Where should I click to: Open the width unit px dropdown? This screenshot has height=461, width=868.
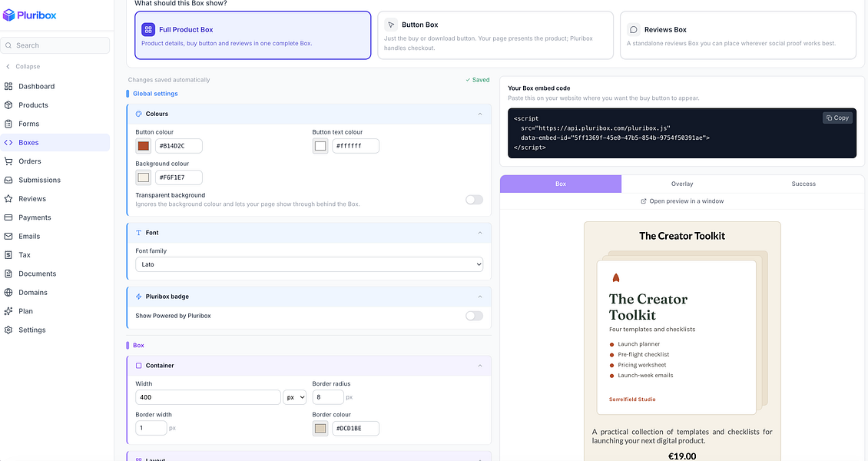click(294, 397)
